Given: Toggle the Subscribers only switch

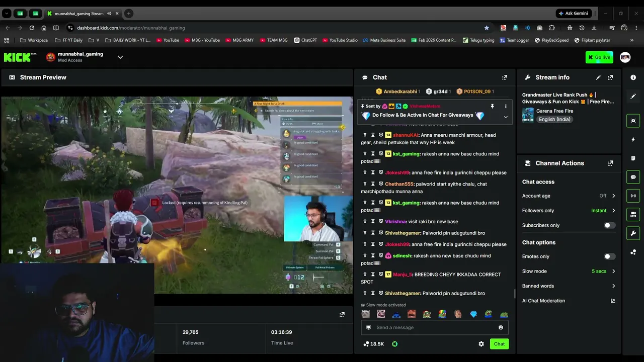Looking at the screenshot, I should click(609, 225).
